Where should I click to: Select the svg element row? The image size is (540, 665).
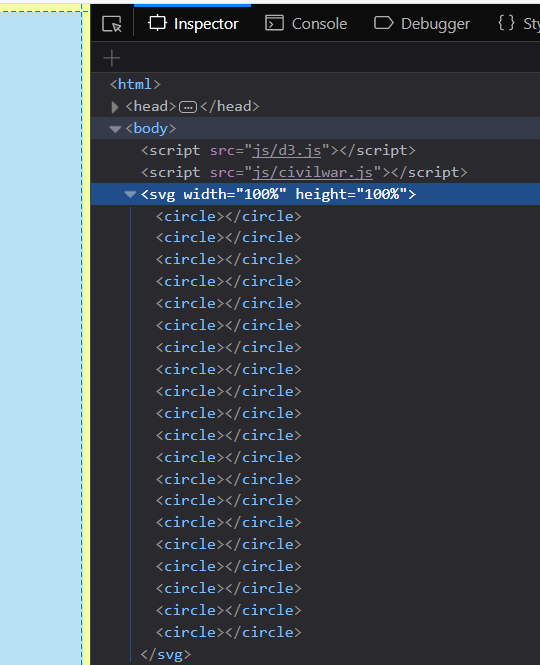tap(315, 194)
